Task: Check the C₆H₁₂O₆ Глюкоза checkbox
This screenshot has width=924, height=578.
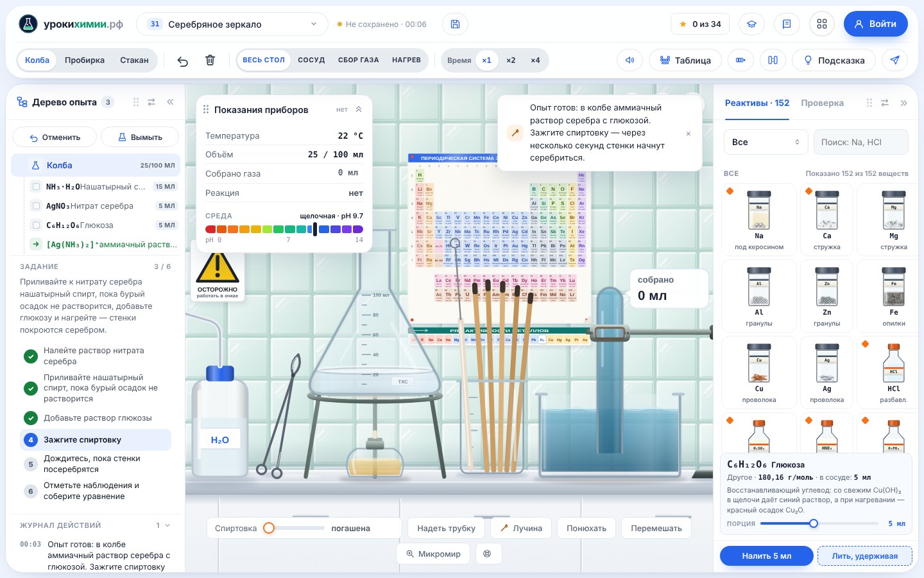Action: pos(36,225)
